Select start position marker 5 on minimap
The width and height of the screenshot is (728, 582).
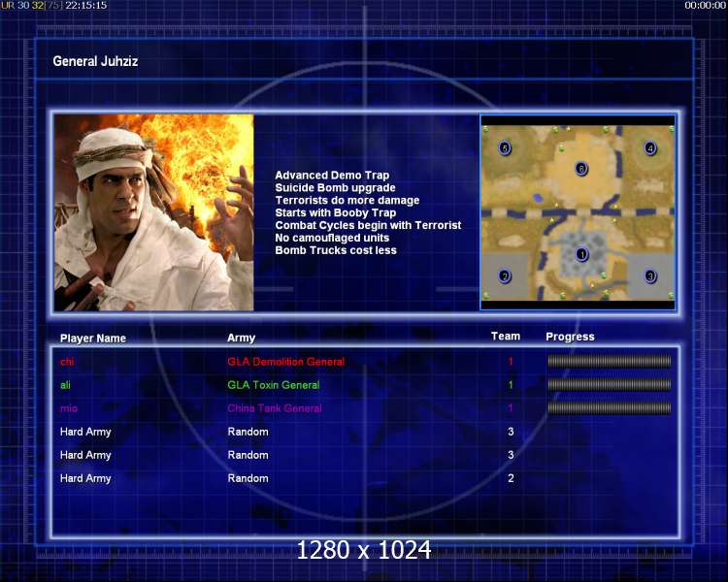pyautogui.click(x=505, y=148)
